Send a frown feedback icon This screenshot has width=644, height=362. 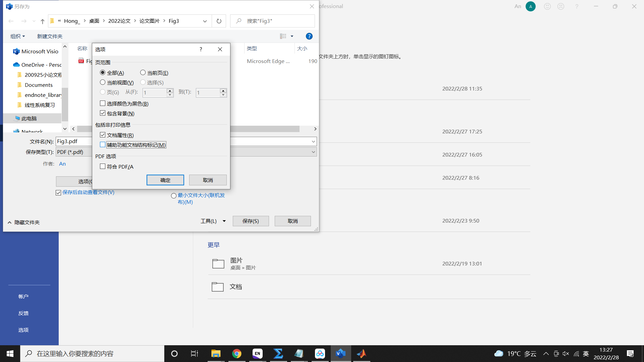561,6
